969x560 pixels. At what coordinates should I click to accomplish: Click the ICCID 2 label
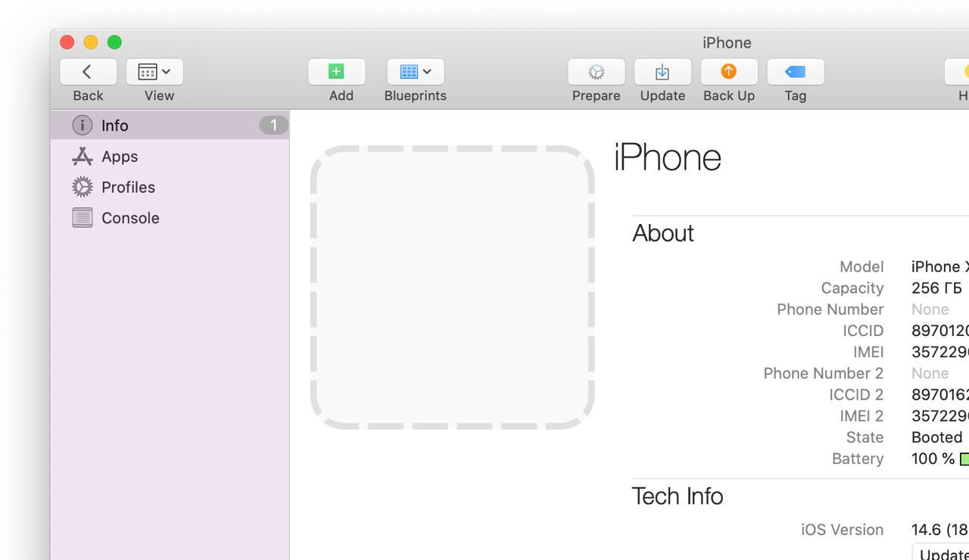click(856, 394)
